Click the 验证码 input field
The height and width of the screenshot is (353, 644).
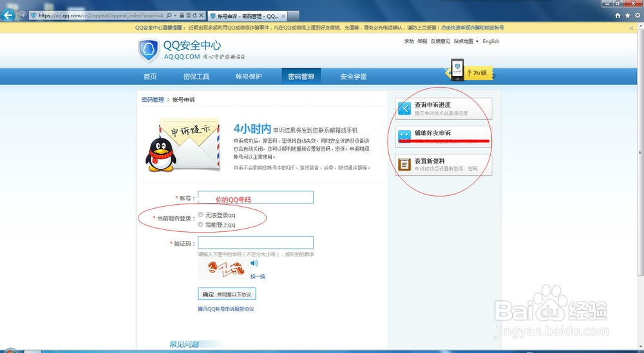point(256,243)
